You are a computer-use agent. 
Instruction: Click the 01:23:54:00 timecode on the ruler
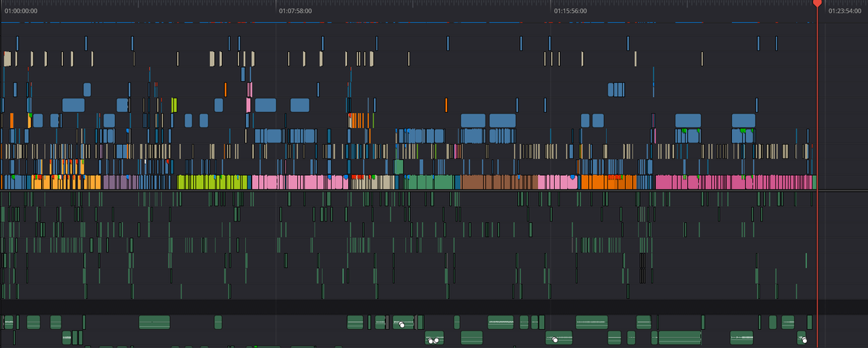(x=846, y=12)
